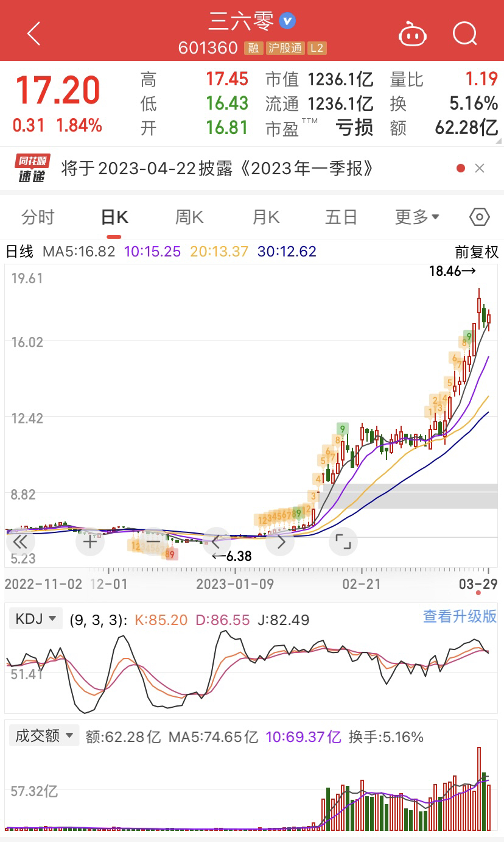Change 前复权 adjustment setting
The height and width of the screenshot is (851, 504).
point(477,252)
